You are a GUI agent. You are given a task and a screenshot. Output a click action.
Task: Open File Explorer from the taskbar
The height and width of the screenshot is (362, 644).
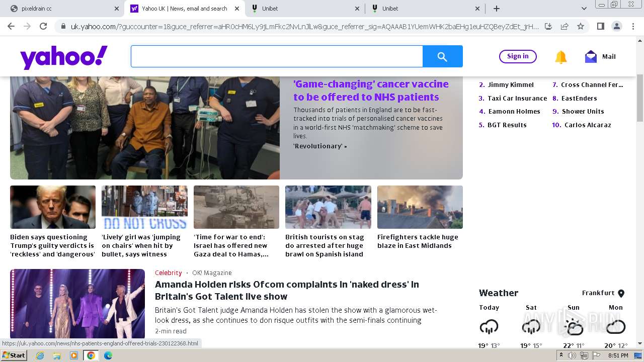[57, 355]
